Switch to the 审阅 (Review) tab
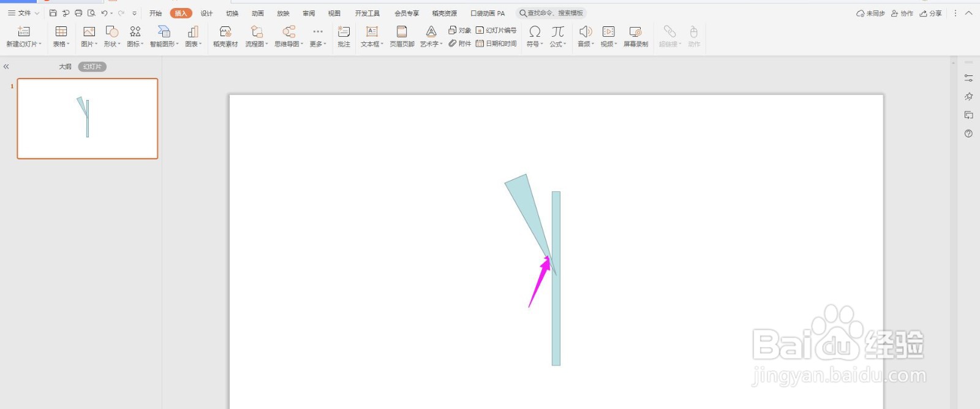Viewport: 980px width, 409px height. click(x=309, y=13)
